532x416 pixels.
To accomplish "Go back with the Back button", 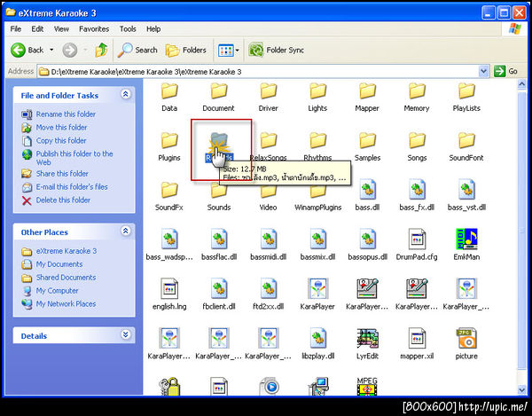I will [x=27, y=51].
